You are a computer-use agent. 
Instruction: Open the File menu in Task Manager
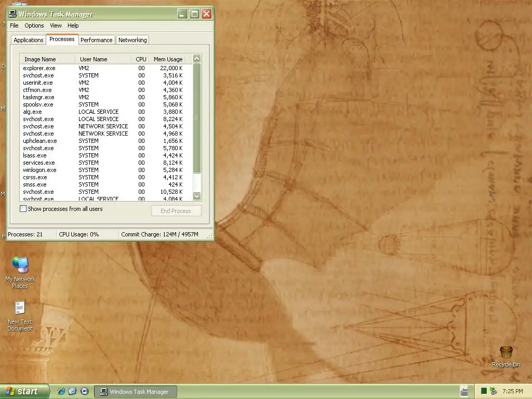click(x=14, y=25)
